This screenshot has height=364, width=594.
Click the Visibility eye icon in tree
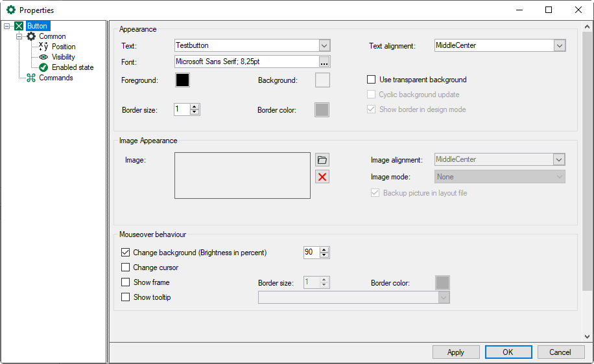[x=43, y=57]
